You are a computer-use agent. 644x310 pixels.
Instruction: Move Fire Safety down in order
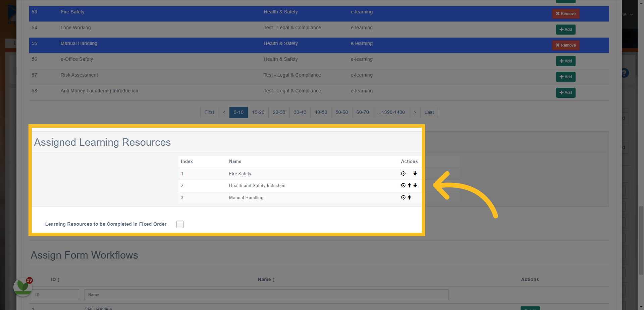(415, 174)
